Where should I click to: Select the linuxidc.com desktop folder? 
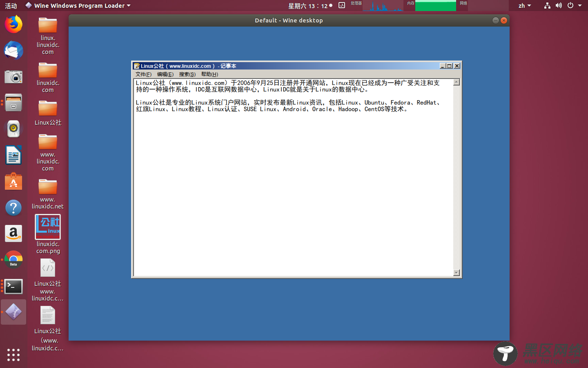48,78
